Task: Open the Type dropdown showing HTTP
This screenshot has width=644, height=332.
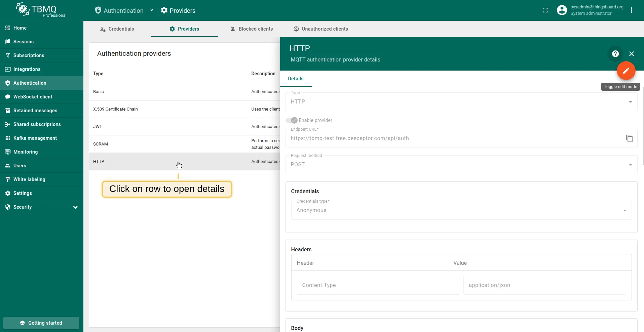Action: 461,102
